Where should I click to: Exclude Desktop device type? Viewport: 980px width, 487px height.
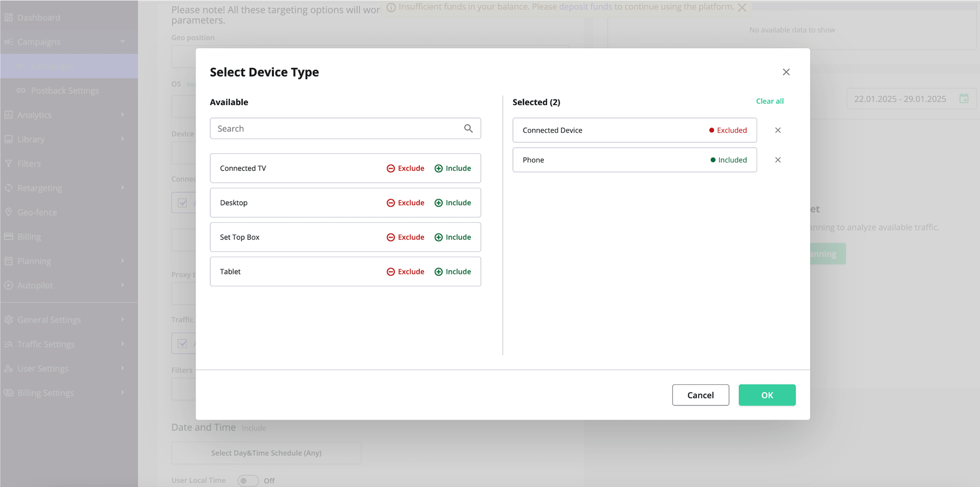click(405, 203)
